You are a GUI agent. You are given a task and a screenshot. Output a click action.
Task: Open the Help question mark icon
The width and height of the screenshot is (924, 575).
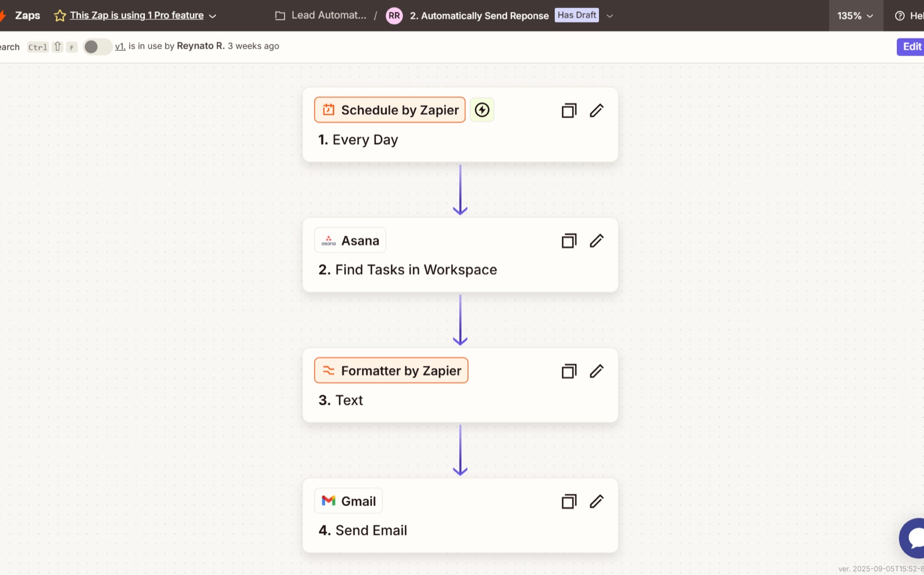(x=900, y=16)
